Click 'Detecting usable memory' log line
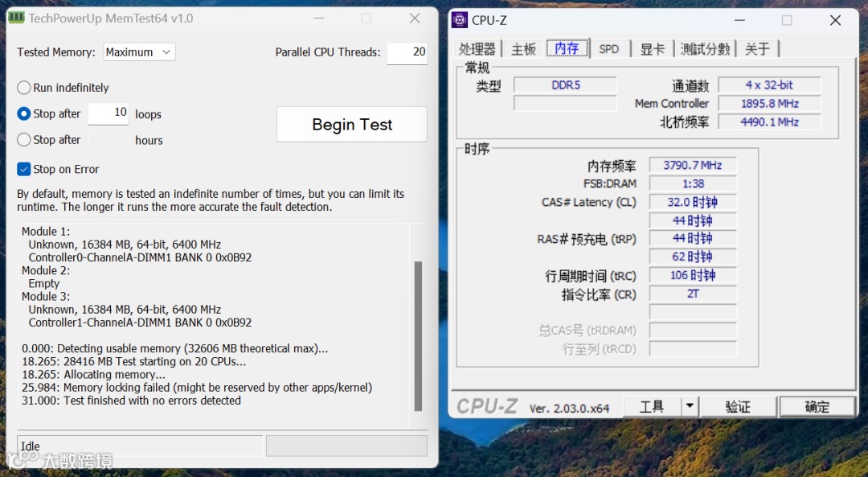This screenshot has height=477, width=868. click(175, 348)
